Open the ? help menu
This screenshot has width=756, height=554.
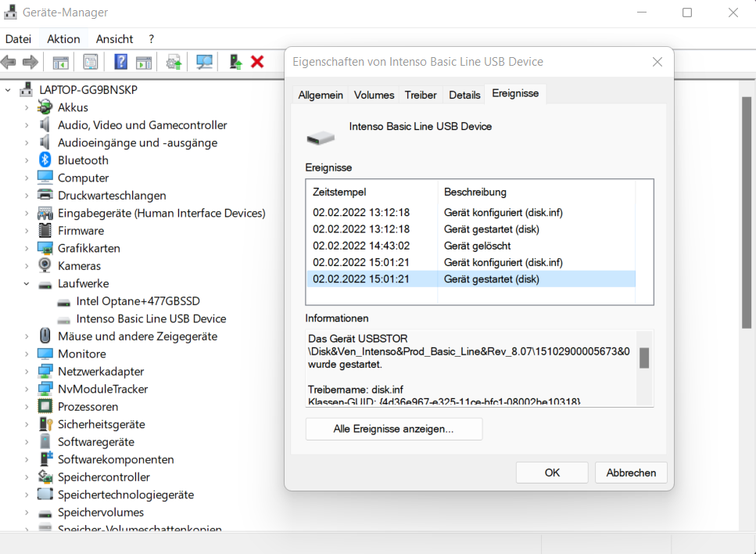(x=152, y=39)
